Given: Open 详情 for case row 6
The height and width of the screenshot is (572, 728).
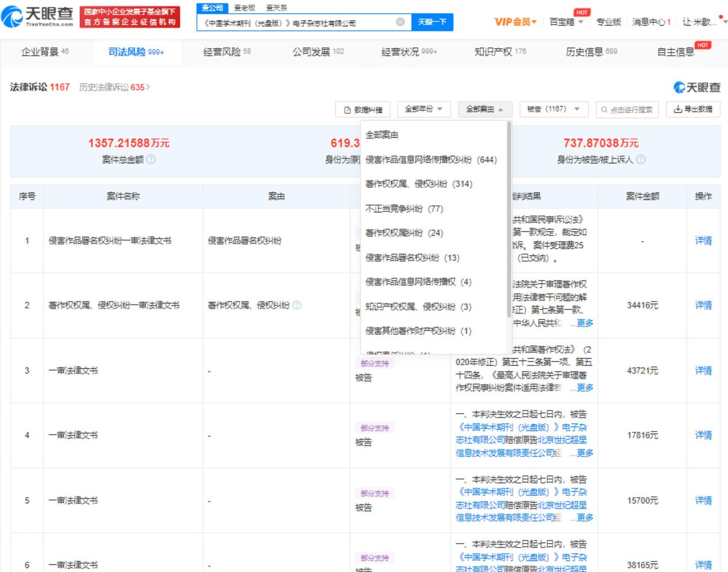Looking at the screenshot, I should click(703, 565).
